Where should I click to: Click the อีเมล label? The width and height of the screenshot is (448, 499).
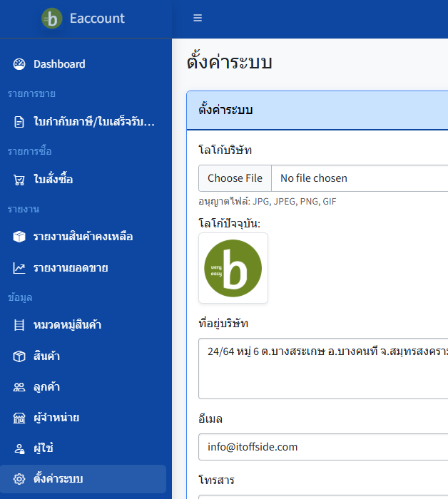coord(210,419)
